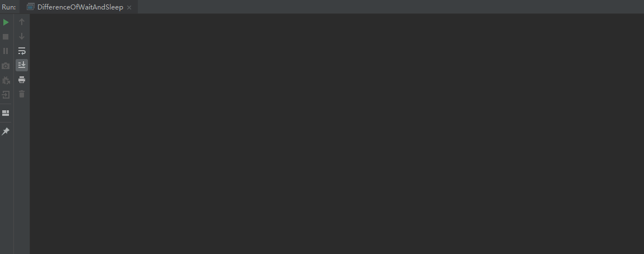The height and width of the screenshot is (254, 644).
Task: Click the Up the Stack Trace arrow
Action: (22, 22)
